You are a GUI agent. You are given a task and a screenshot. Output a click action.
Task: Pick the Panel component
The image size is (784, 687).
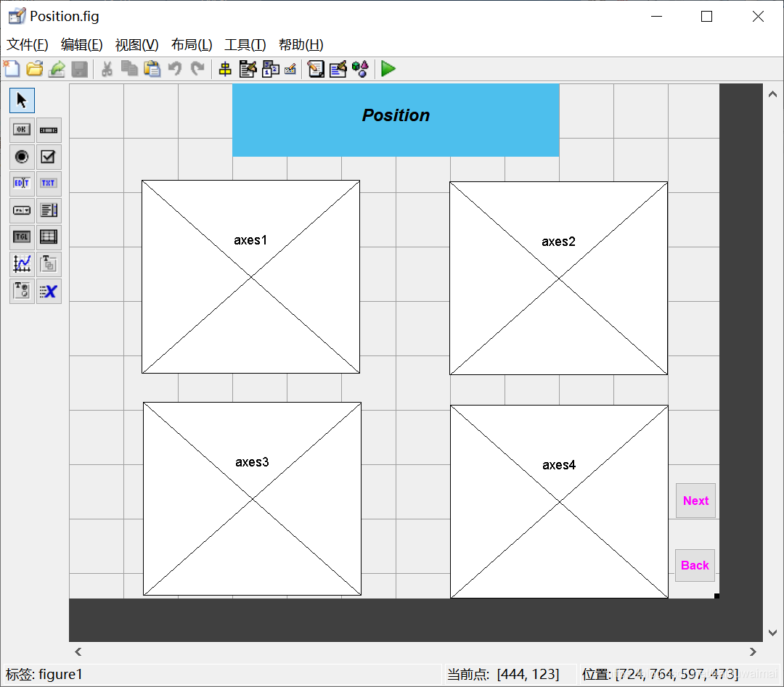(49, 264)
